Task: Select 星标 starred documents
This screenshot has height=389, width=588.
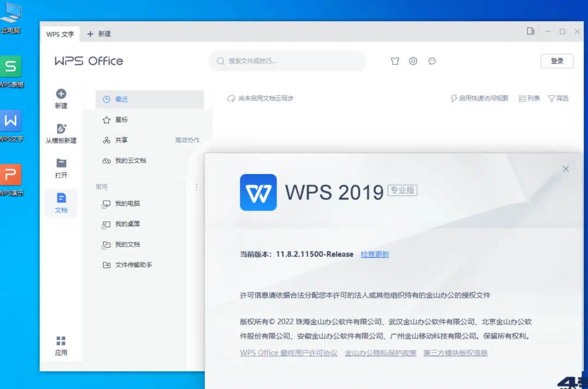Action: coord(150,120)
